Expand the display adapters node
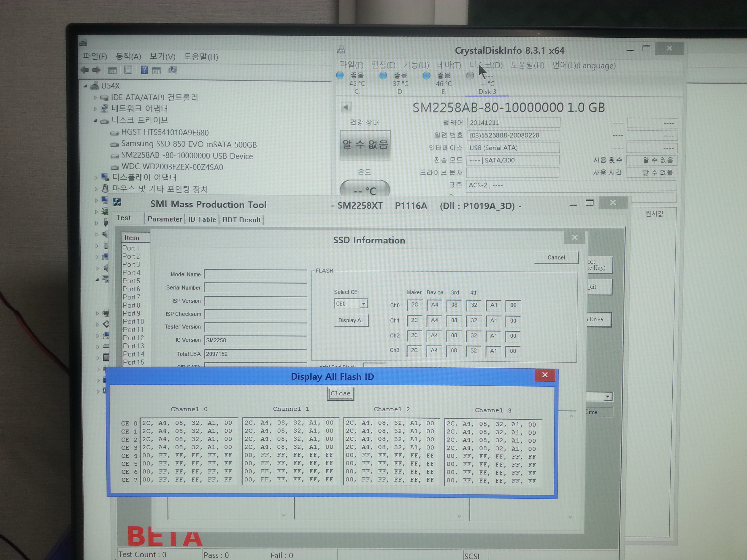This screenshot has width=747, height=560. coord(96,178)
